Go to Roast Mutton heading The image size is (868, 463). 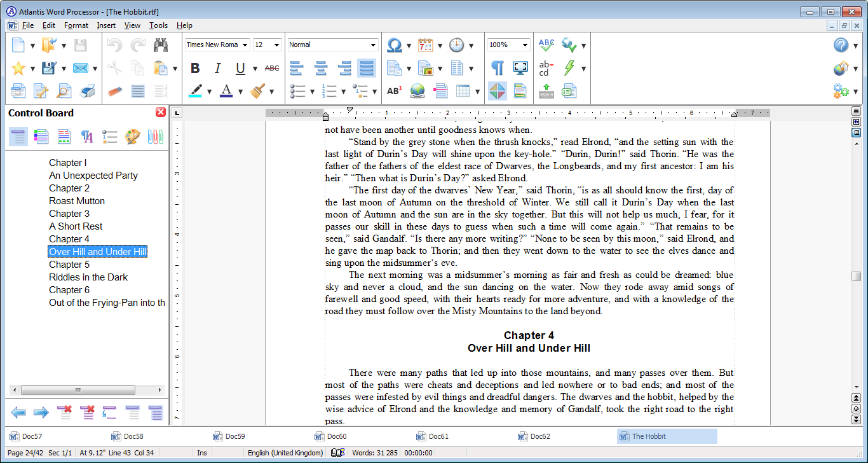coord(77,201)
